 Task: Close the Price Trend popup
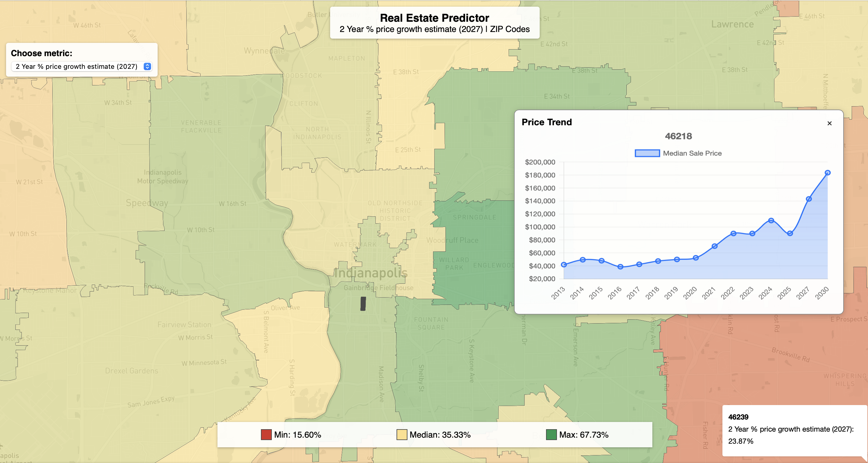pos(829,123)
